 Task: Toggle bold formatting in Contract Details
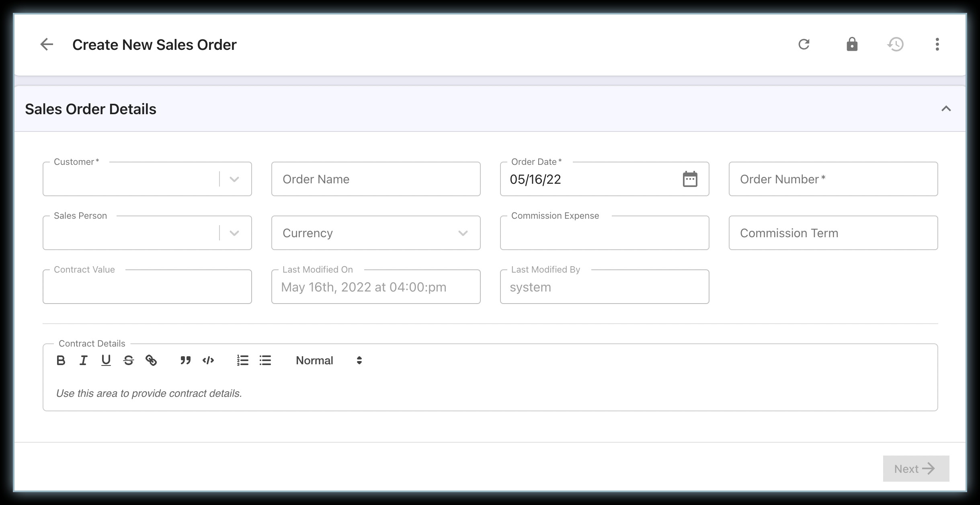pyautogui.click(x=61, y=360)
